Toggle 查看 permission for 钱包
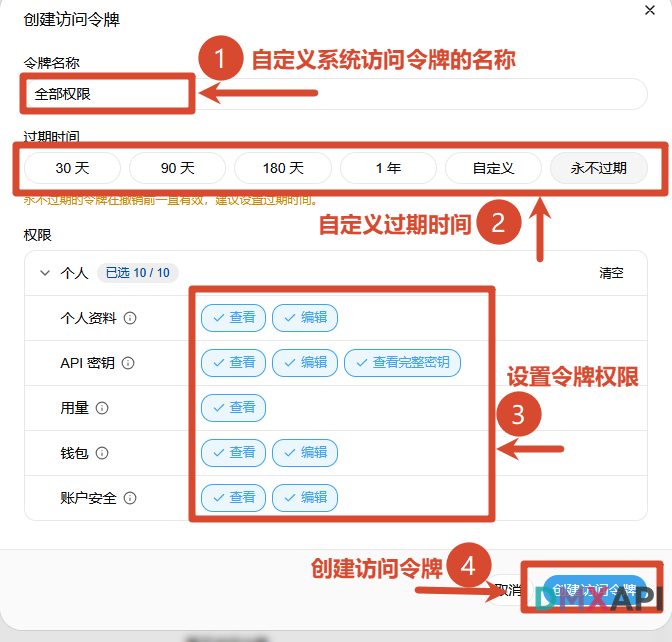672x642 pixels. [233, 453]
